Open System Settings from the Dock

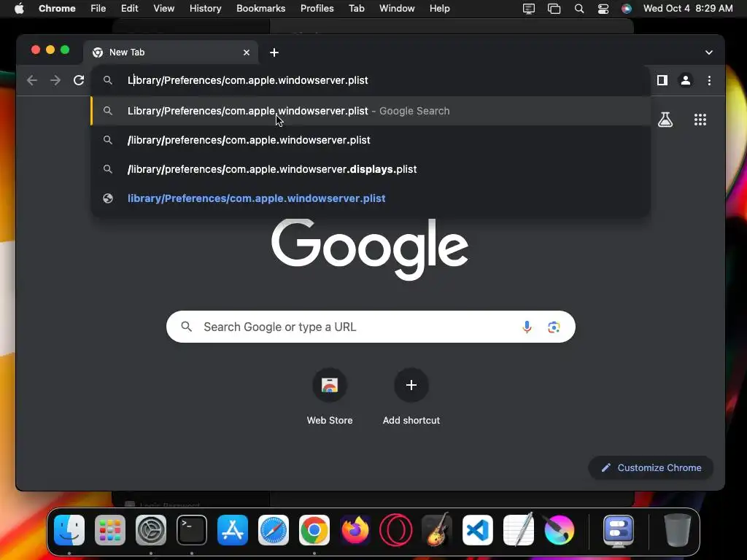click(x=151, y=530)
